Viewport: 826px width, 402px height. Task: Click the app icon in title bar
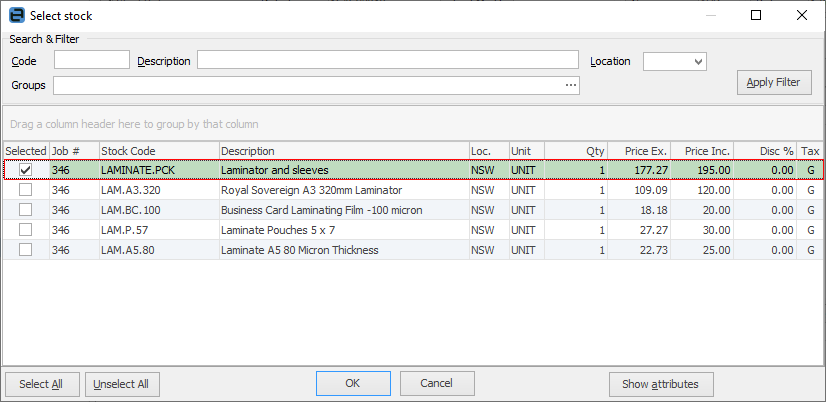[16, 16]
